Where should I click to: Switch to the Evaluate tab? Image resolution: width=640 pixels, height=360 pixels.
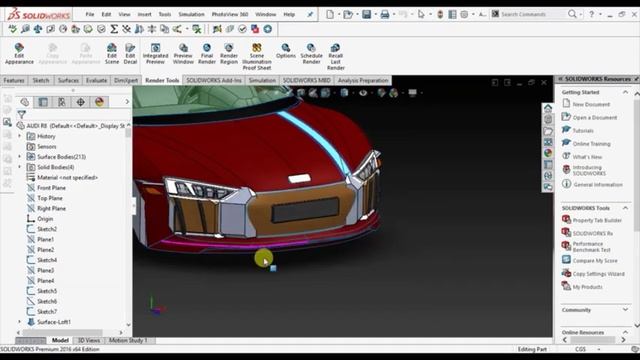click(x=96, y=80)
